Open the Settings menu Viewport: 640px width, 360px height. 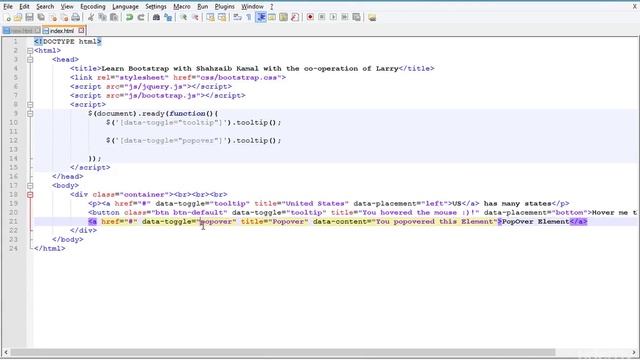click(x=156, y=7)
